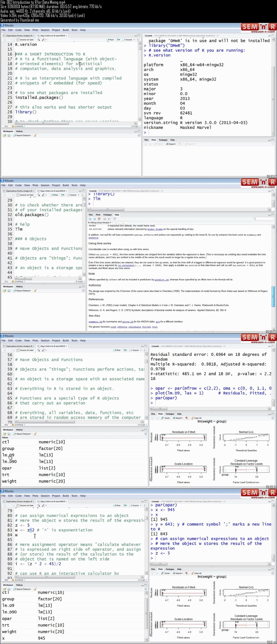Viewport: 277px width, 644px height.
Task: Click the find magnifier icon in the second frame's editor
Action: 39,195
